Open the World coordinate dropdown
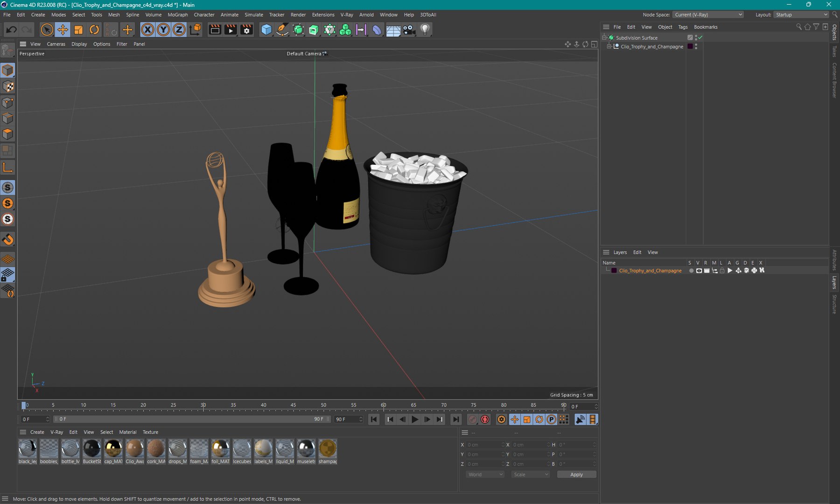 point(485,475)
